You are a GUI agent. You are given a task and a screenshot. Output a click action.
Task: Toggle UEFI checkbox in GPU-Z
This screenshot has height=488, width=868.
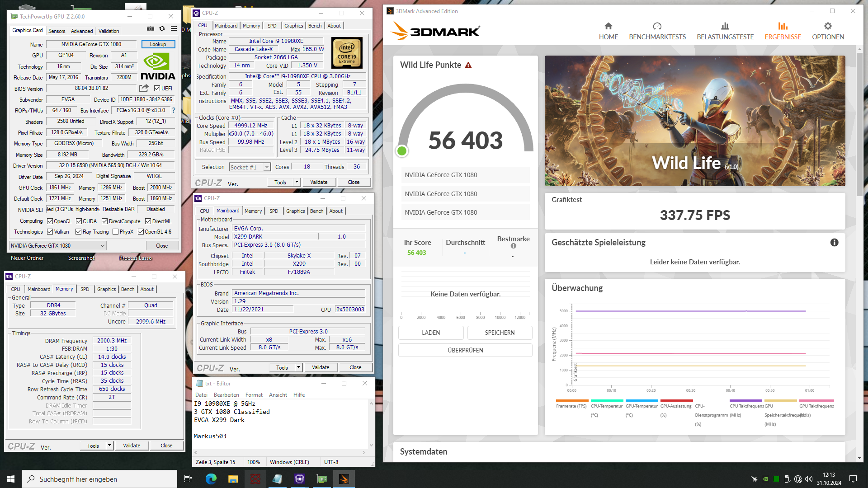[x=157, y=89]
